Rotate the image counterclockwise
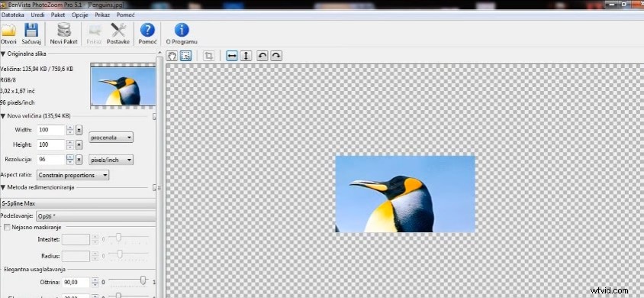The height and width of the screenshot is (298, 644). [x=262, y=56]
